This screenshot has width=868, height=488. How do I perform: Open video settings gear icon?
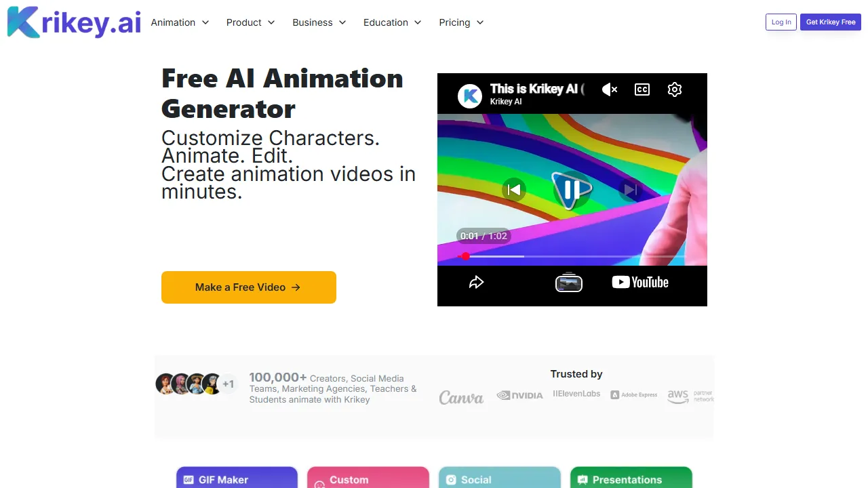674,89
